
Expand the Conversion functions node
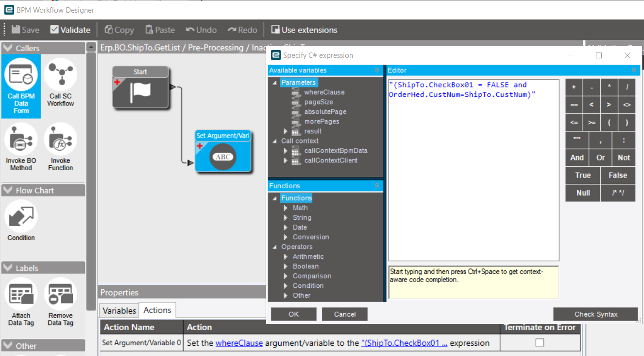(x=286, y=237)
